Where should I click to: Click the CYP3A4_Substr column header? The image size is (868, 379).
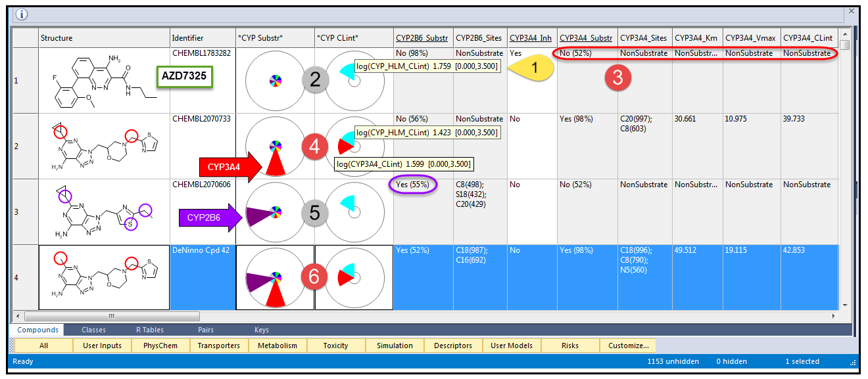pos(587,37)
